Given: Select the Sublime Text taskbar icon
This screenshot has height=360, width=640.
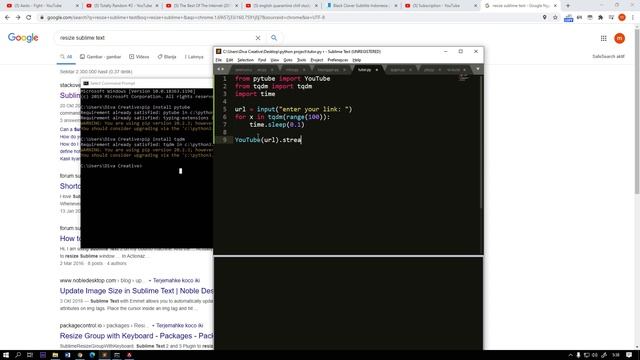Looking at the screenshot, I should (x=104, y=355).
